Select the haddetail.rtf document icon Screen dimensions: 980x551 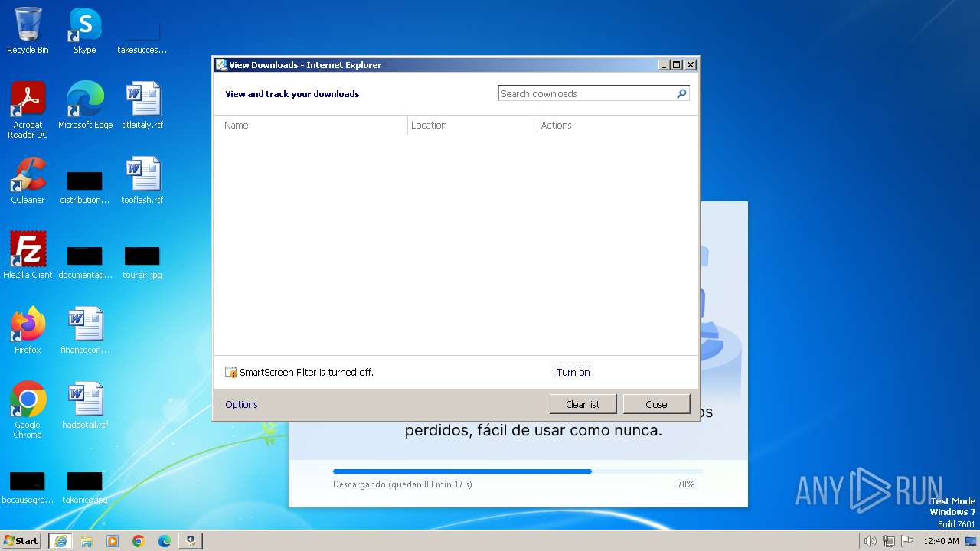click(85, 406)
